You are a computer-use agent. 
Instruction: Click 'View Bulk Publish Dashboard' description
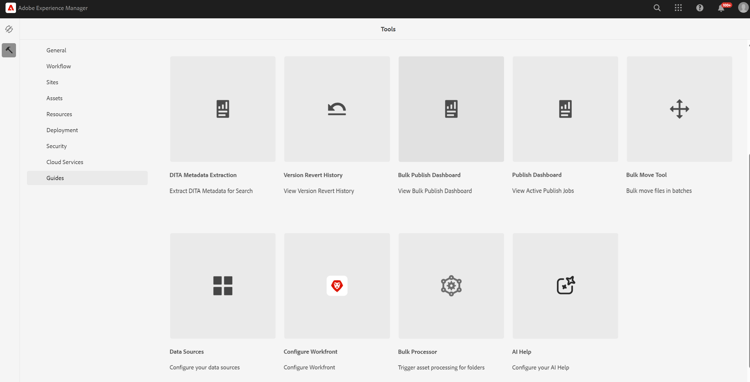click(435, 191)
